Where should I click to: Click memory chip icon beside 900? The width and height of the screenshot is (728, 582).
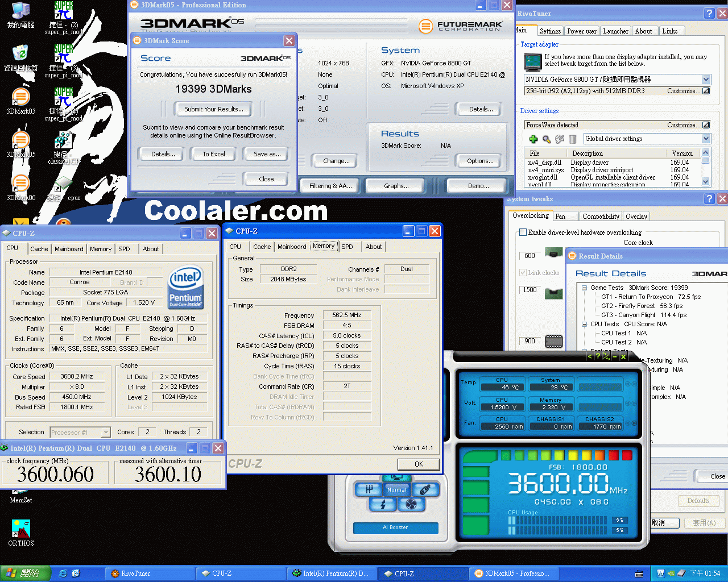554,341
